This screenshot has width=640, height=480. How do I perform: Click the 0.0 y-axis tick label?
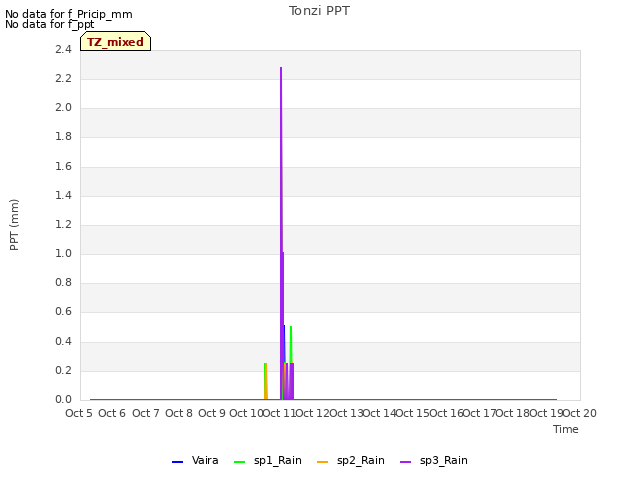click(x=63, y=399)
